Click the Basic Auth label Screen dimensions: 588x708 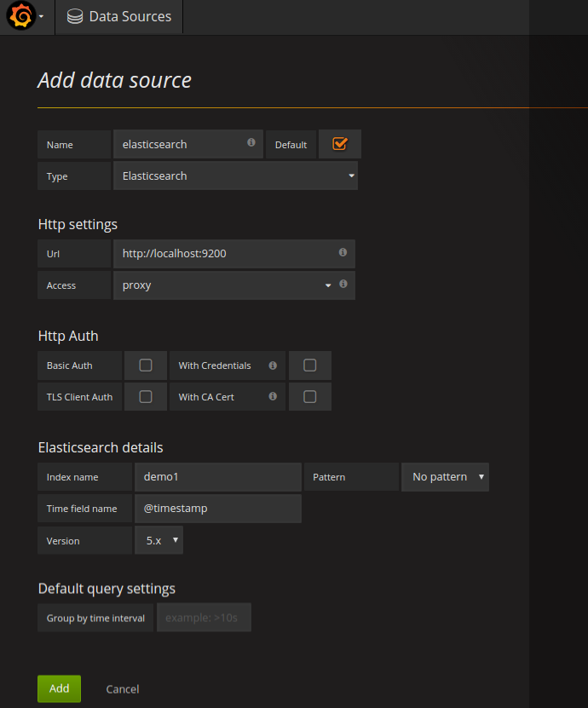tap(79, 366)
